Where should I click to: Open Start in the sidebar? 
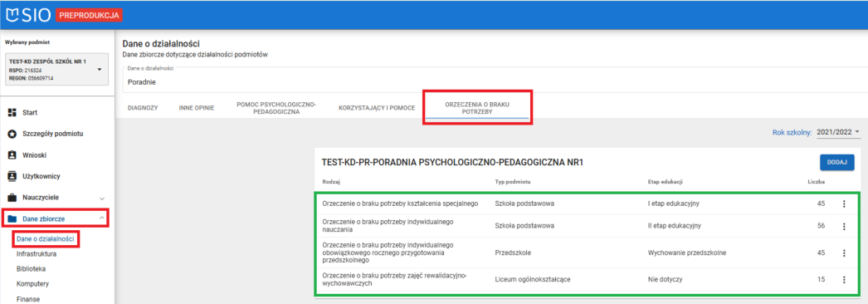29,112
